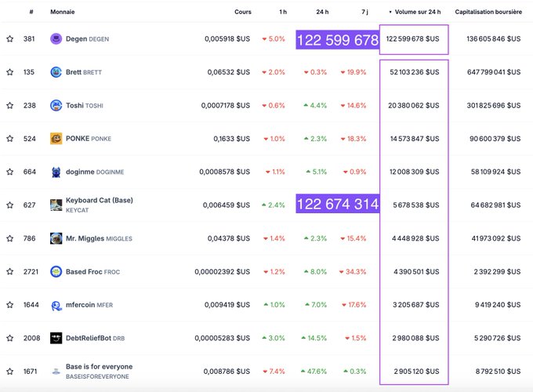
Task: Click the PONKE coin icon
Action: [x=56, y=138]
